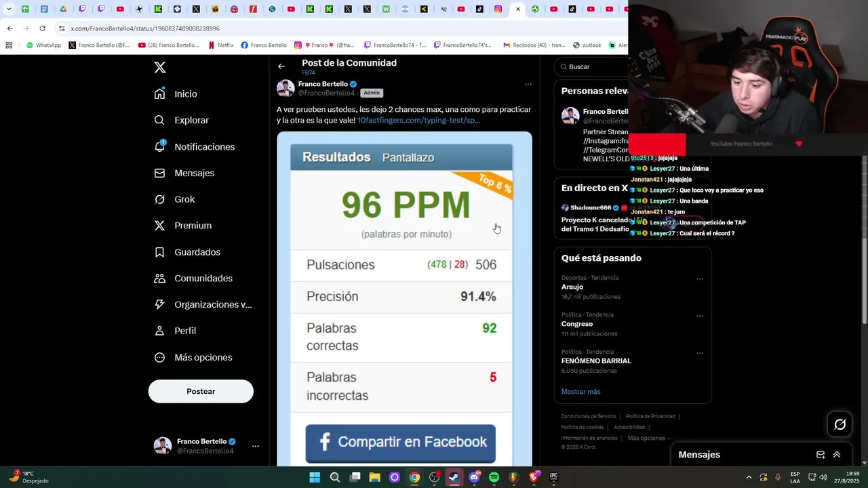868x488 pixels.
Task: Open the Política de cookies link
Action: pos(582,427)
